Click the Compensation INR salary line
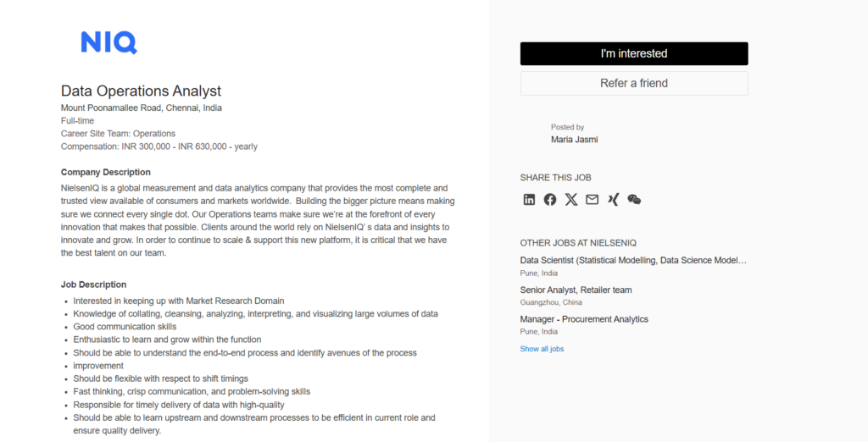This screenshot has width=868, height=442. (x=159, y=146)
